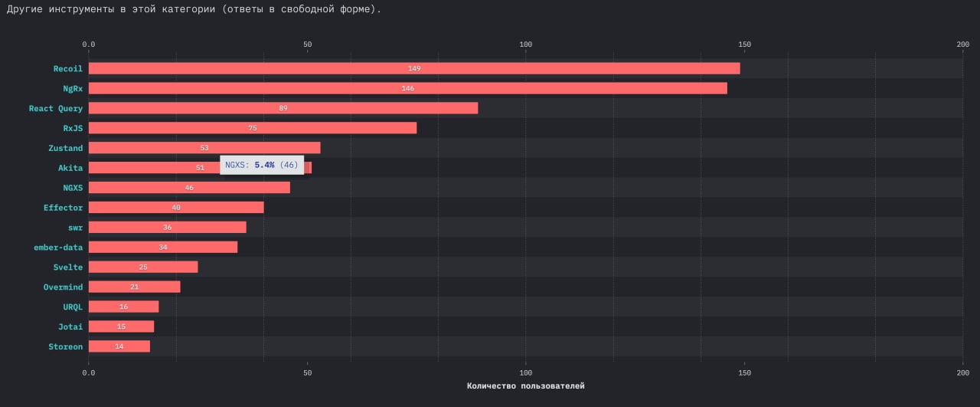Image resolution: width=980 pixels, height=407 pixels.
Task: Select the ember-data label
Action: click(58, 247)
